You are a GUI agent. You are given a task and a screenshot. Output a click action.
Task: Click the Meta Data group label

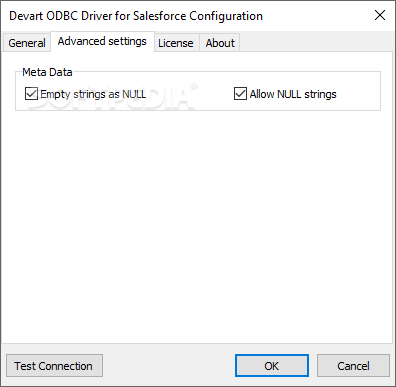(47, 72)
